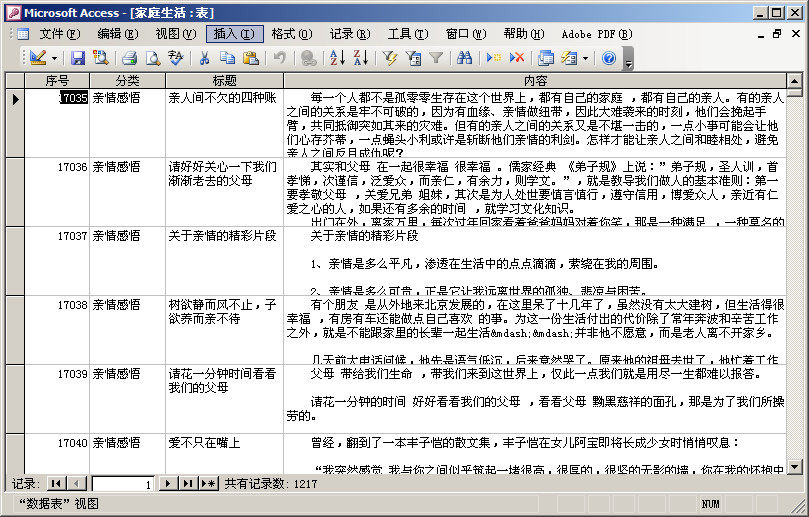The width and height of the screenshot is (809, 517).
Task: Expand the Toolbar Options arrow
Action: tap(628, 58)
